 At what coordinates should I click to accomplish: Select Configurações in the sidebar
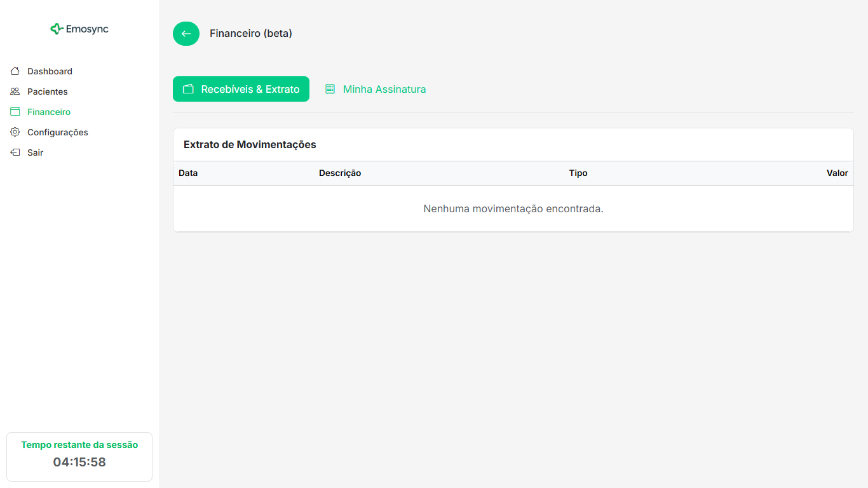point(58,132)
